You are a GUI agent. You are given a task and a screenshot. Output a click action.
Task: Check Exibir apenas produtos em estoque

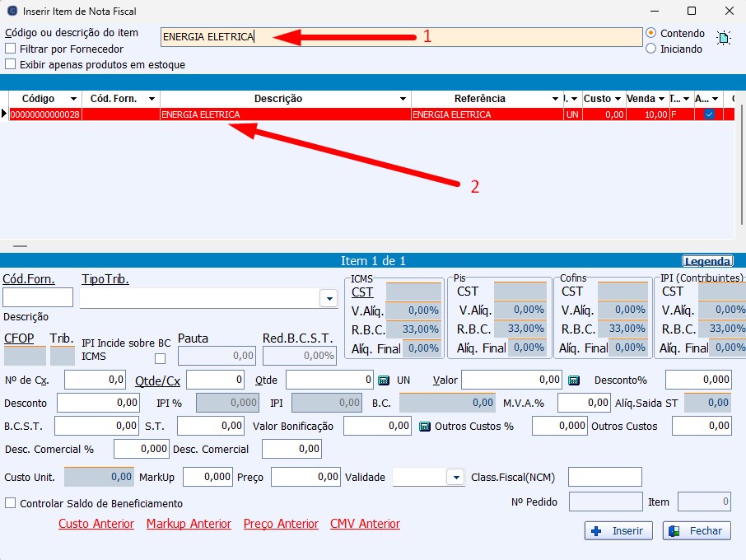pyautogui.click(x=11, y=64)
